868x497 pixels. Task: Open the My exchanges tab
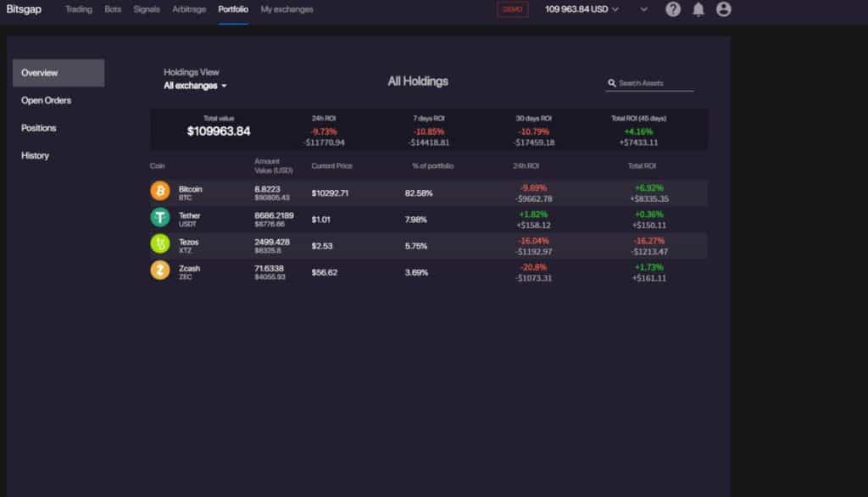tap(287, 9)
